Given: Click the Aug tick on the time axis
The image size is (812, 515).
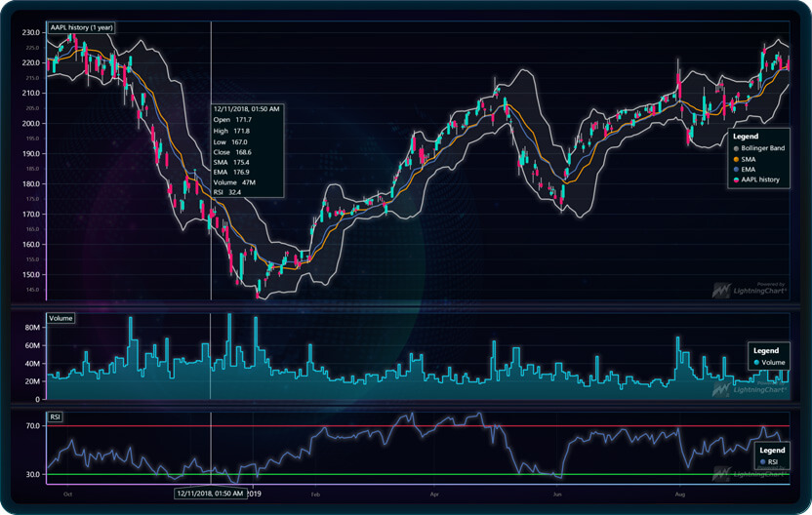Looking at the screenshot, I should pyautogui.click(x=680, y=495).
